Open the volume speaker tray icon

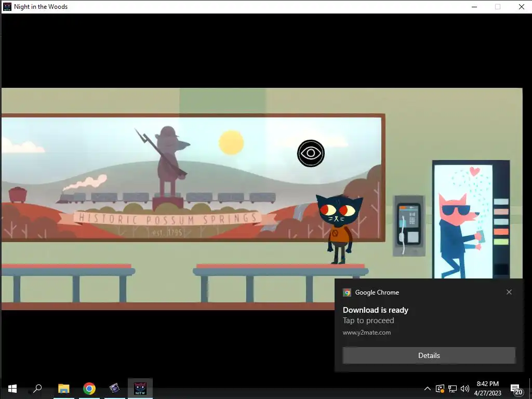[x=465, y=389]
